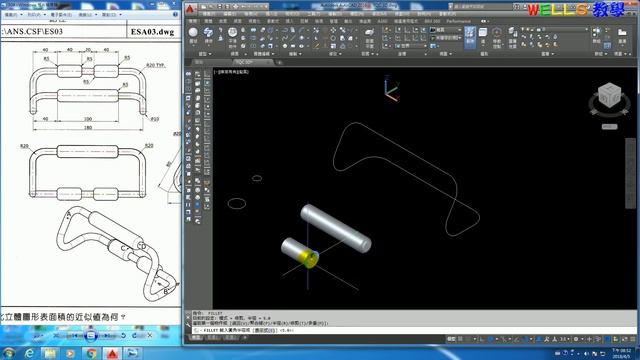
Task: Switch to the A360 ribbon tab
Action: coord(382,21)
